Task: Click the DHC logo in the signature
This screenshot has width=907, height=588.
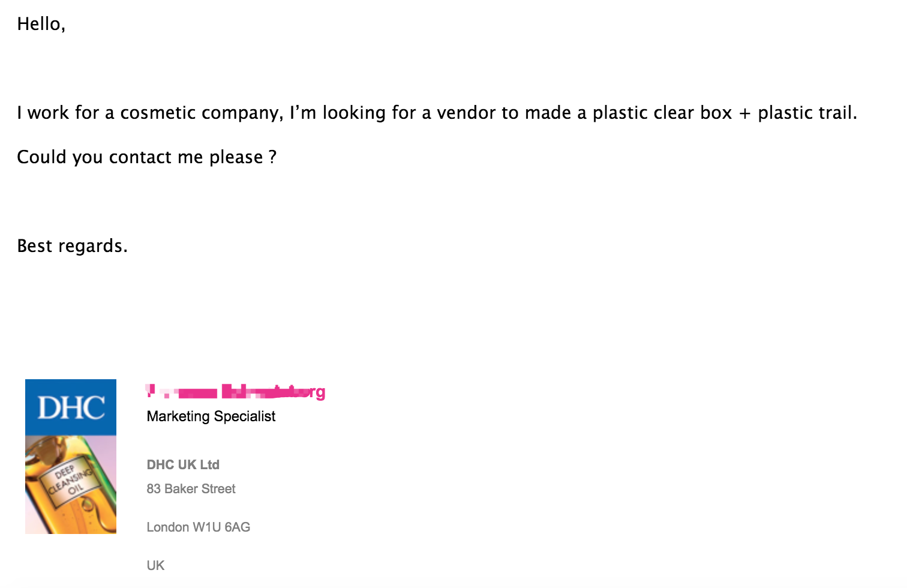Action: coord(71,407)
